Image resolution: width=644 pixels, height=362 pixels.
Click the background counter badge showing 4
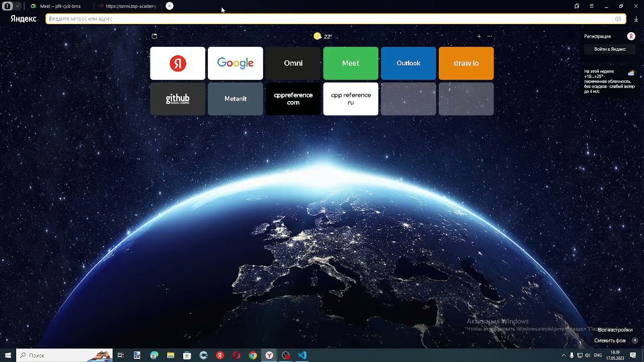click(x=635, y=340)
